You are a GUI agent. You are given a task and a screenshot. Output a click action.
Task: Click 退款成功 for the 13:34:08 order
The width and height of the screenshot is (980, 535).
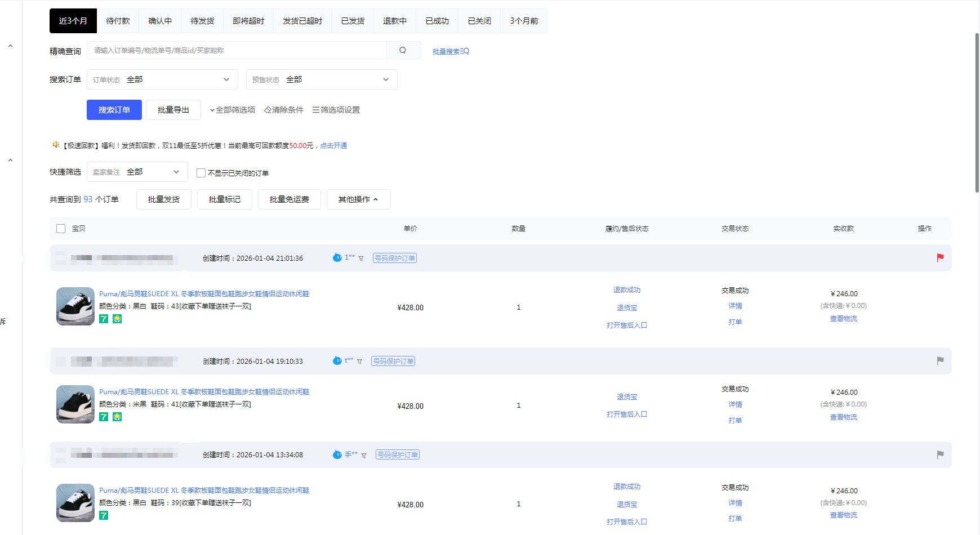click(627, 487)
